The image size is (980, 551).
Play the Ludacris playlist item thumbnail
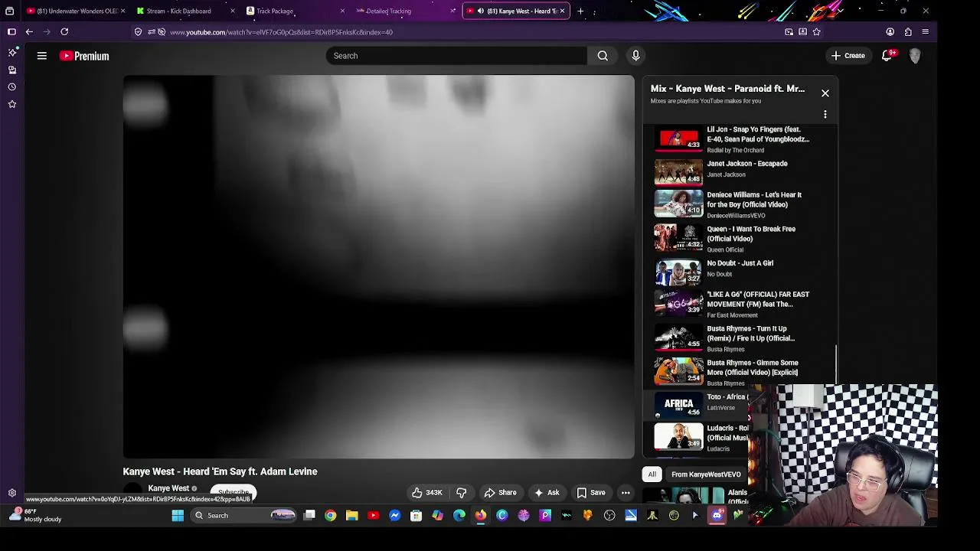coord(678,436)
